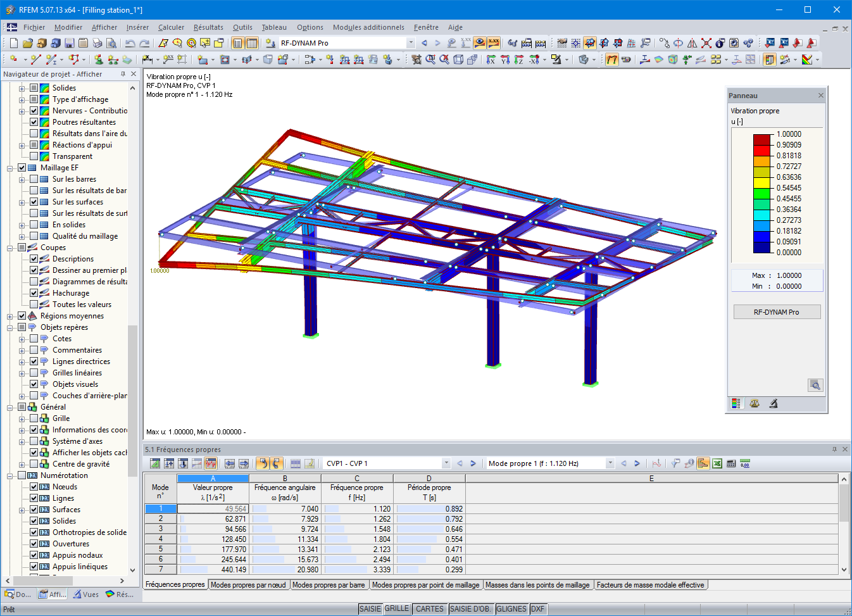Toggle the Maillage EF checkbox

[x=22, y=168]
